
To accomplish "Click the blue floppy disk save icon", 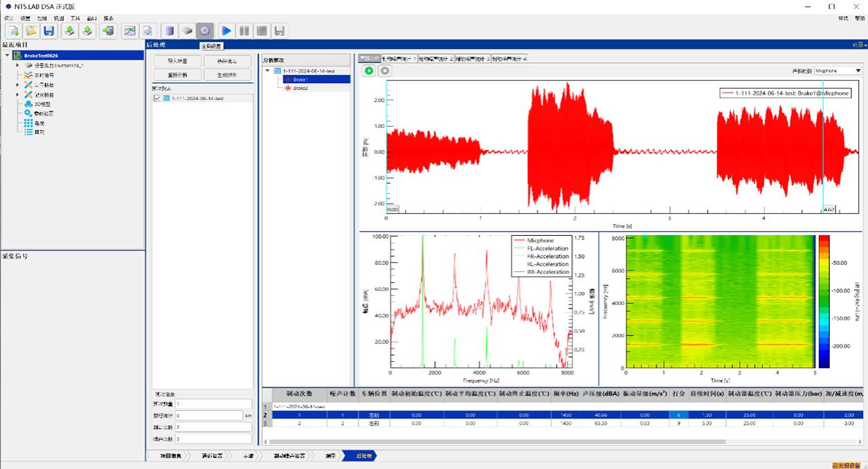I will (x=48, y=31).
